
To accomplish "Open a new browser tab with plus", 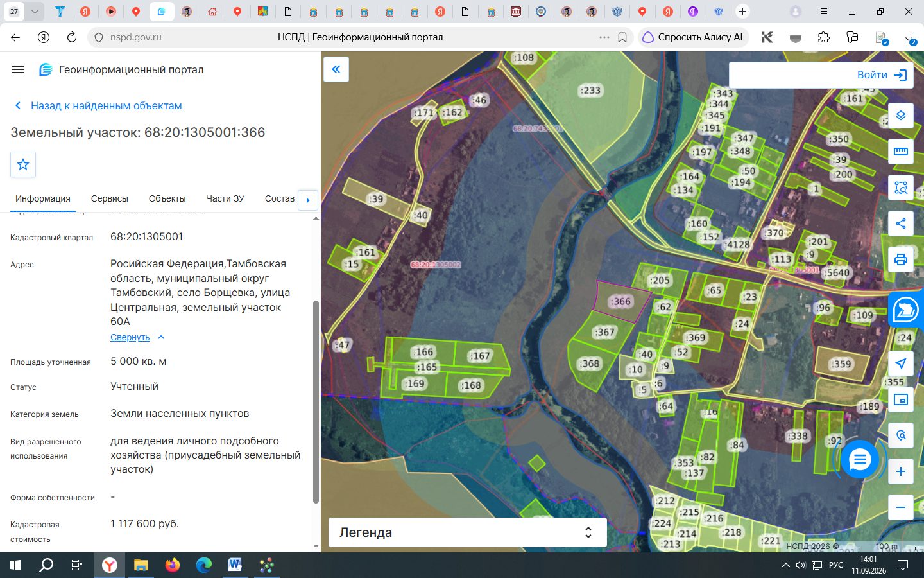I will pos(742,12).
